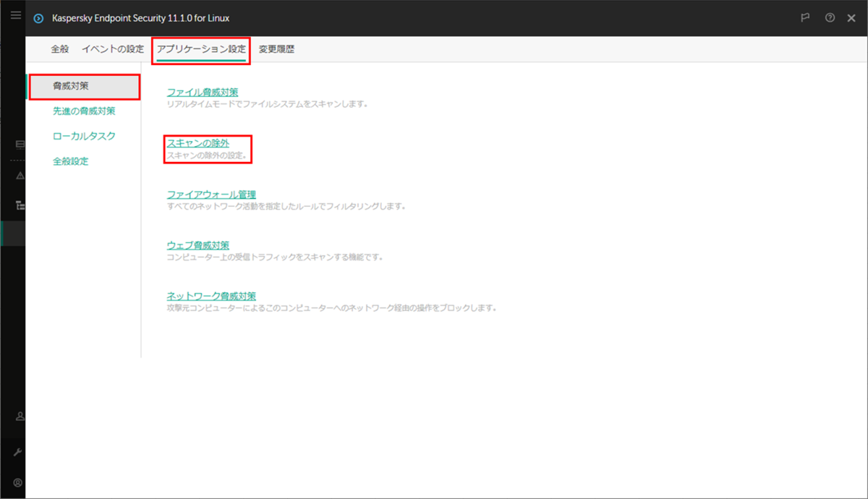View the 変更履歴 tab
Image resolution: width=868 pixels, height=499 pixels.
click(x=276, y=48)
